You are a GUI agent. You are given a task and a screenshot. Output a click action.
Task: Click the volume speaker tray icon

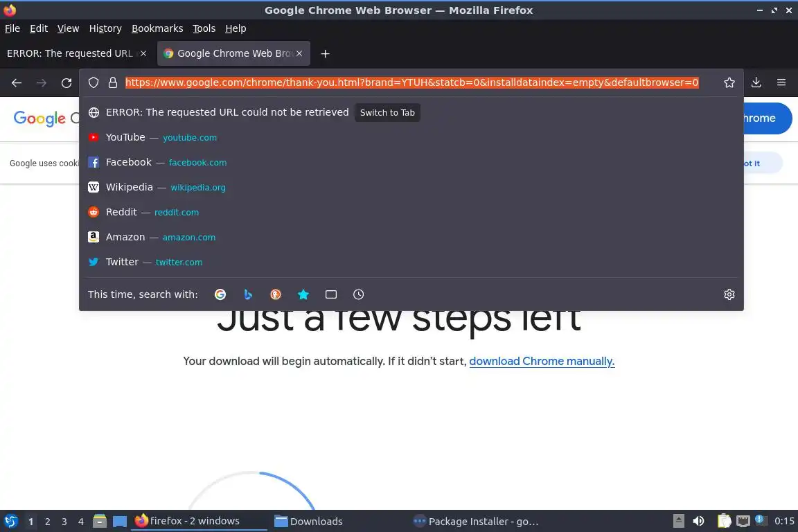(699, 522)
